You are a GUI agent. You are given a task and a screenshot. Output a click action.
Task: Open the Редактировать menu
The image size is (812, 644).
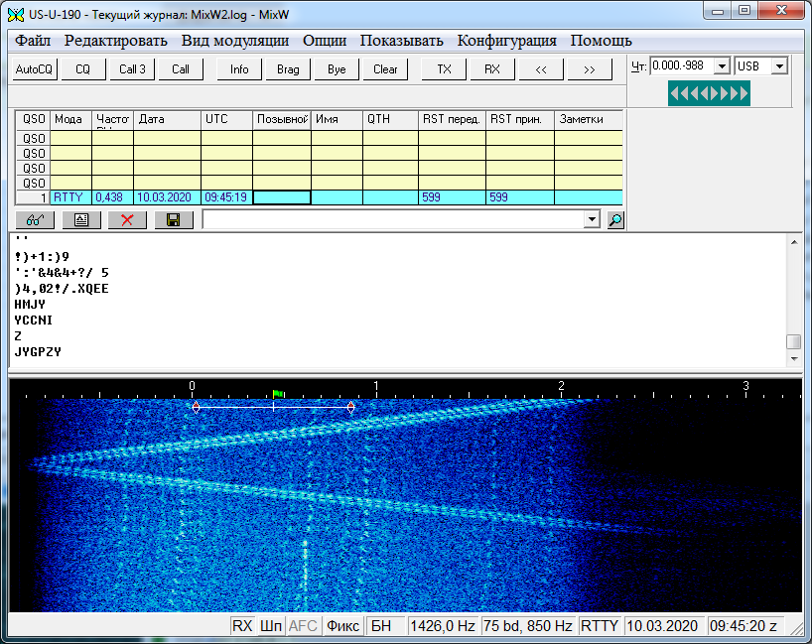click(x=115, y=41)
